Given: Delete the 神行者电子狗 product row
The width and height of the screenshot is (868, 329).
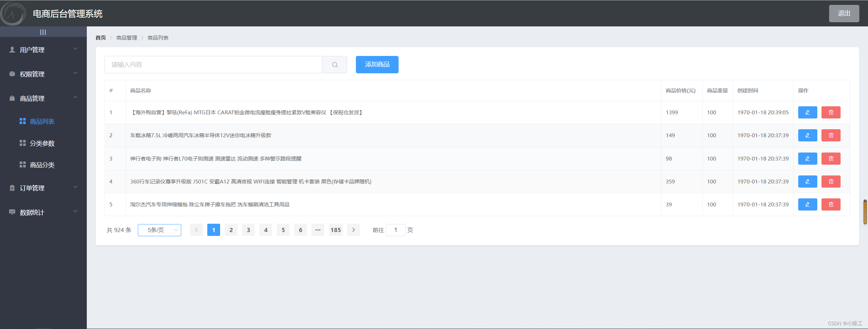Looking at the screenshot, I should click(x=831, y=159).
